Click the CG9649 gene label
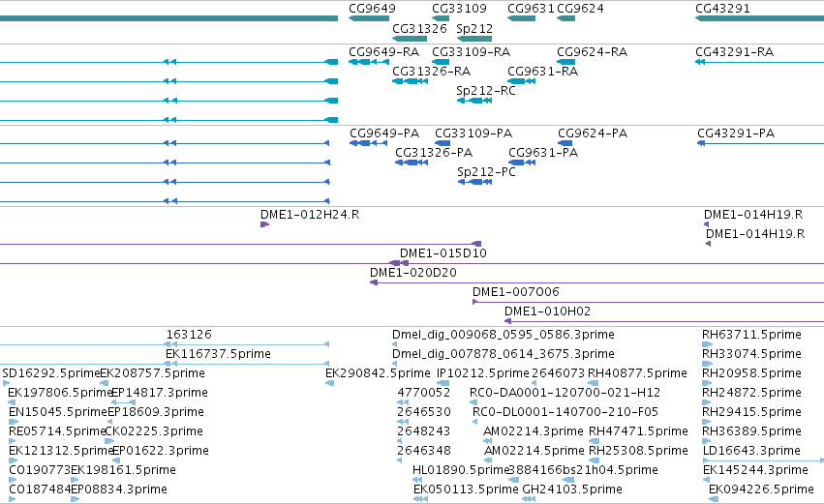 [372, 9]
